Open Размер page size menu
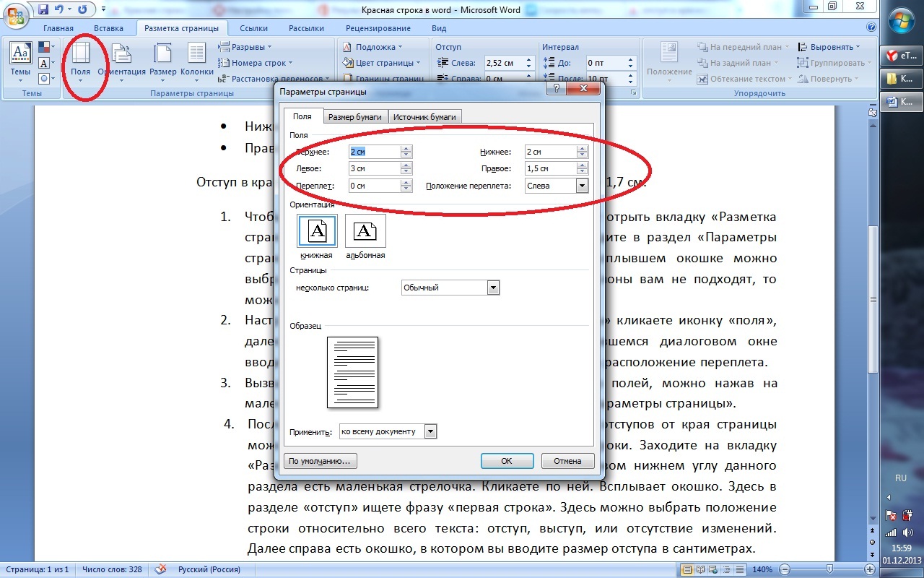Image resolution: width=924 pixels, height=578 pixels. (163, 63)
